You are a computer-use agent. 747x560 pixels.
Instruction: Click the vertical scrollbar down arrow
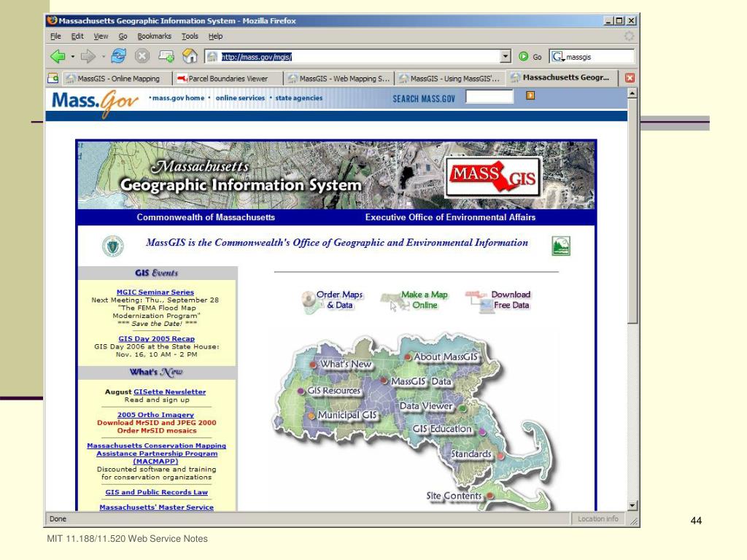pos(632,506)
